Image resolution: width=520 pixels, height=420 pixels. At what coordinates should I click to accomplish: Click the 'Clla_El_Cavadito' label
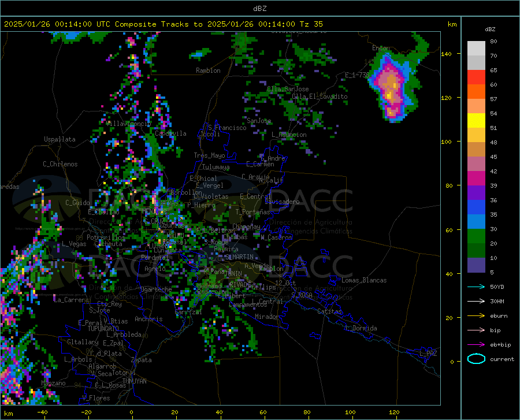pos(320,96)
